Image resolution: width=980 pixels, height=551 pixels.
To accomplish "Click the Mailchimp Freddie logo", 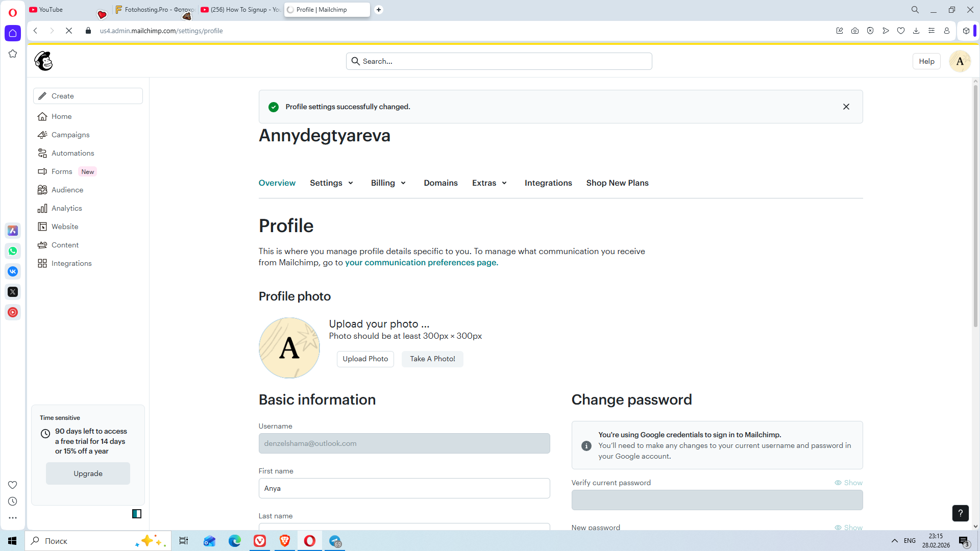I will coord(44,61).
